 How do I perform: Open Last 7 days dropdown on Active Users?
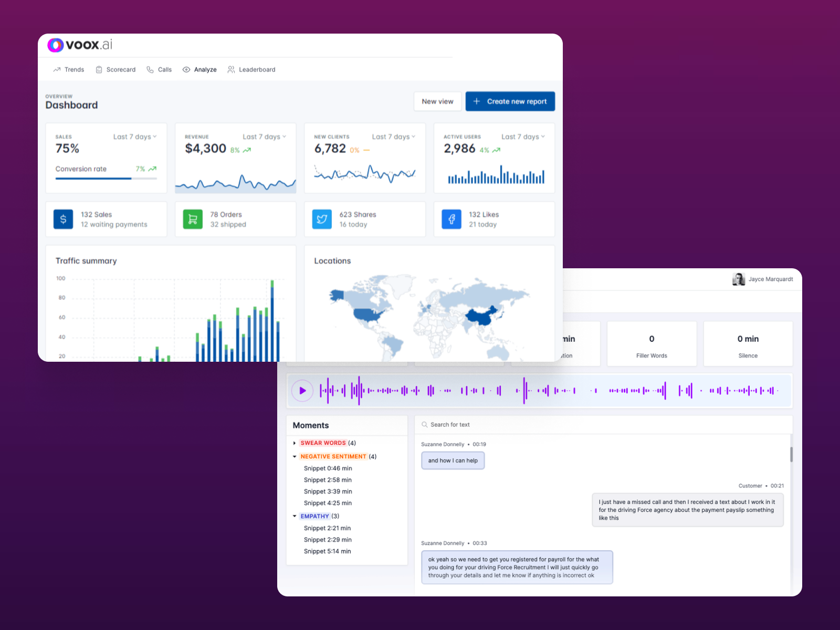[523, 137]
